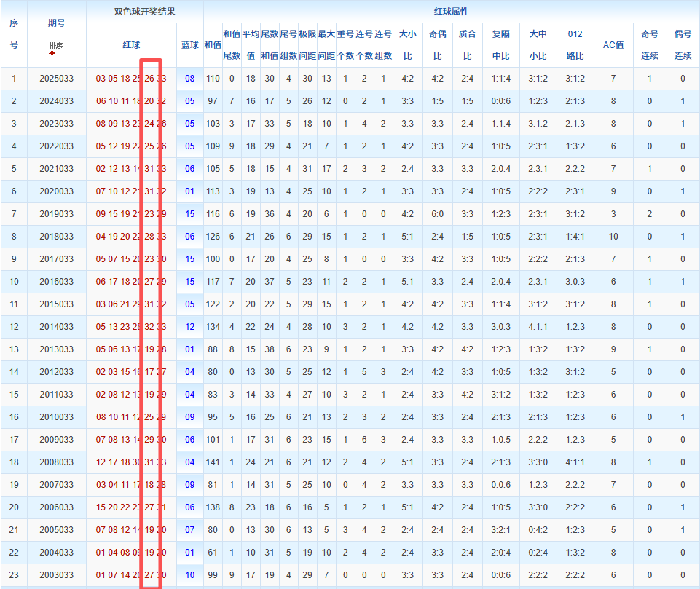Click the red balls of issue 2020033
This screenshot has height=589, width=700.
coord(130,191)
